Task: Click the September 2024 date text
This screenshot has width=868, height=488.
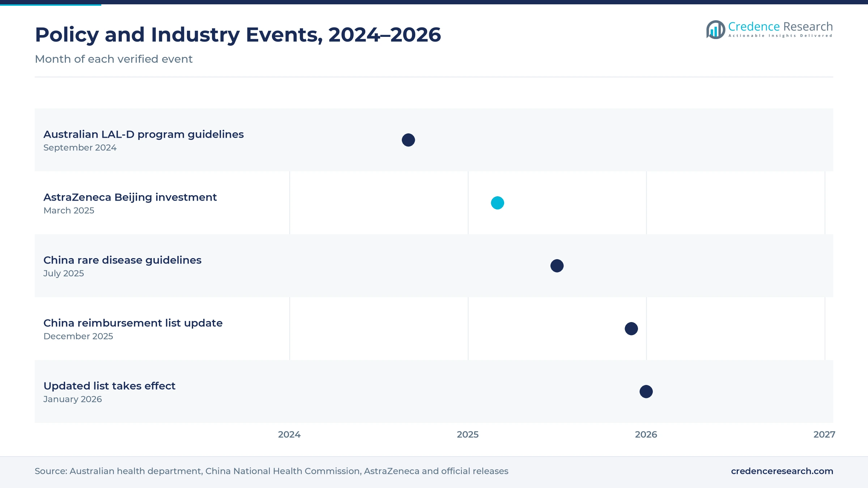Action: point(80,147)
